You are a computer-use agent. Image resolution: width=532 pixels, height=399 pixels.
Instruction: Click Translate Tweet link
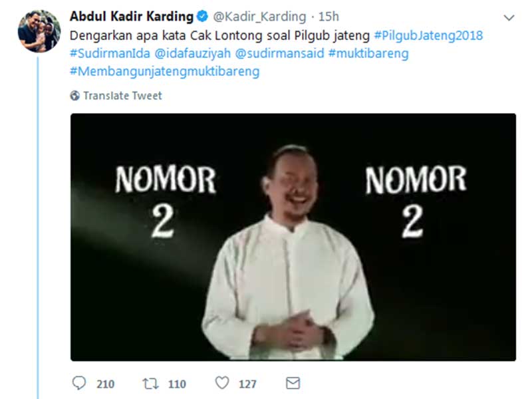[x=122, y=96]
